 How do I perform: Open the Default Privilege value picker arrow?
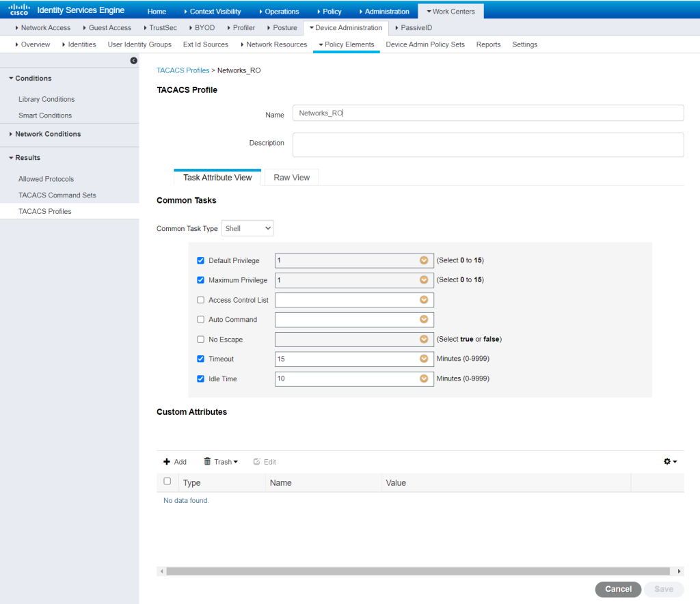pos(424,260)
